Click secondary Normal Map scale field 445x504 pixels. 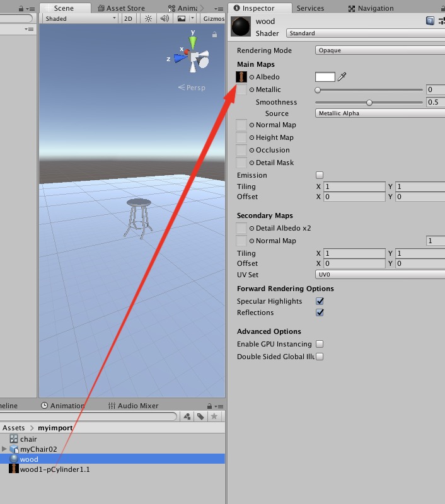(x=436, y=241)
